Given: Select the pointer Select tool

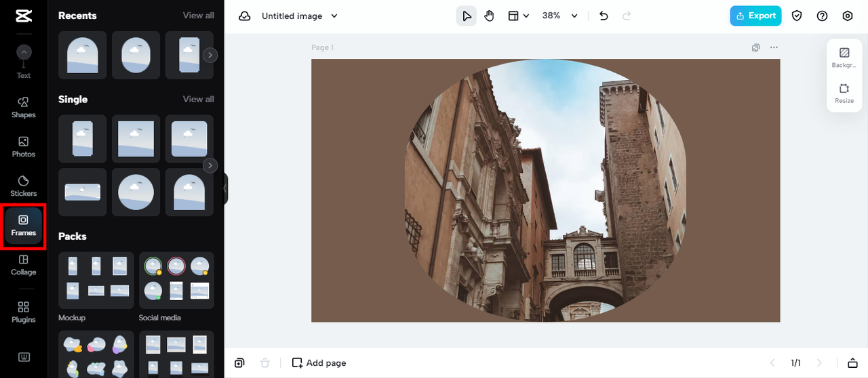Looking at the screenshot, I should [466, 16].
